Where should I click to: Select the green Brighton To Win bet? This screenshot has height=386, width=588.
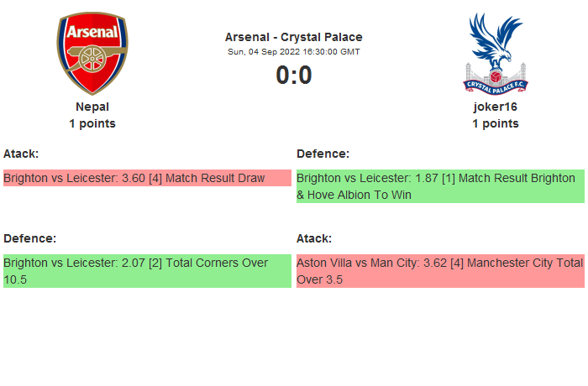click(x=440, y=186)
